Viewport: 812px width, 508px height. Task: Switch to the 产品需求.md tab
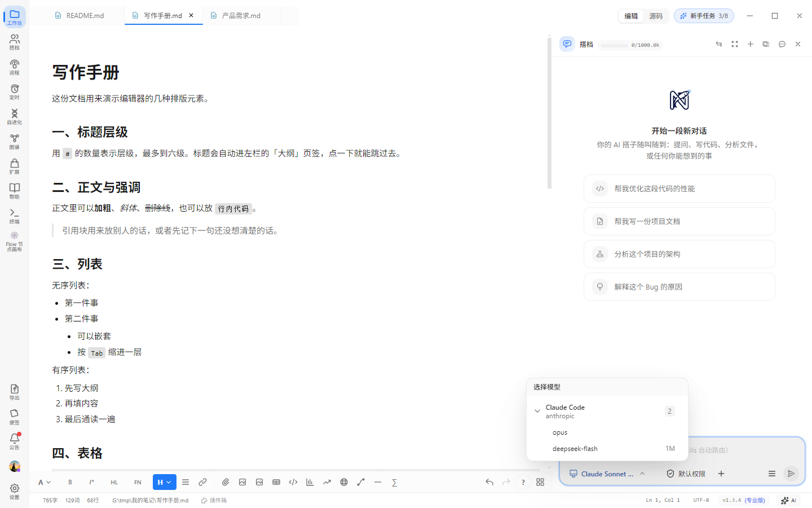[x=241, y=16]
